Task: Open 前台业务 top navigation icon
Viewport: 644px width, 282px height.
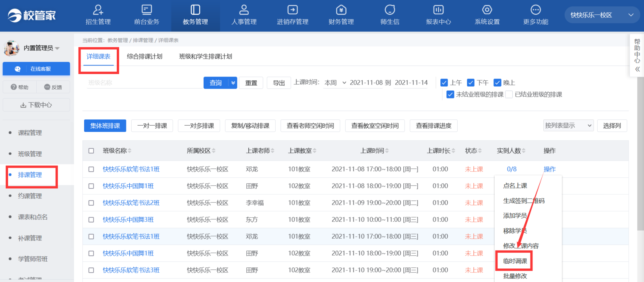Action: (147, 10)
